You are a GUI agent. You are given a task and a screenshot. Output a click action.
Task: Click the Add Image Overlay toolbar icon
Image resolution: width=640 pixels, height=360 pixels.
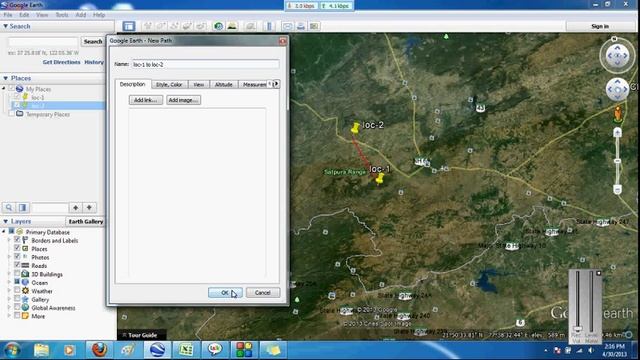187,26
